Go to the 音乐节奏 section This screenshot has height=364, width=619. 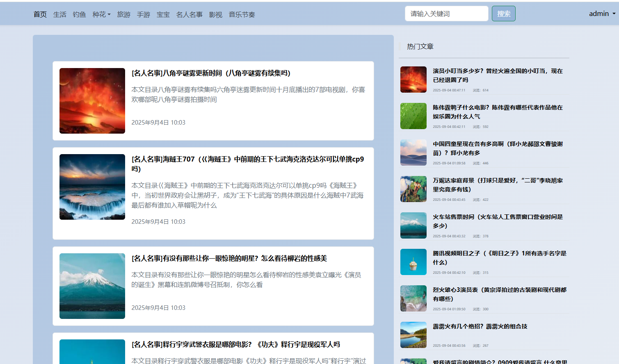click(242, 14)
